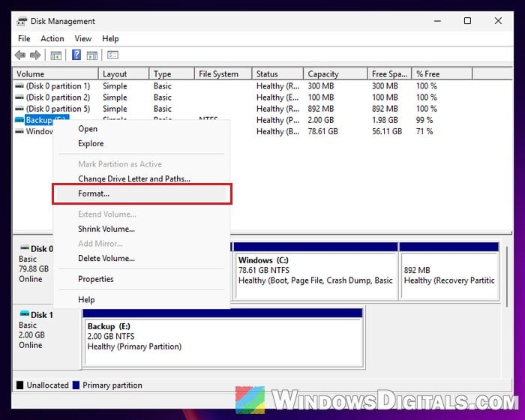Click the Healthy (P... status cell
The image size is (525, 420).
click(x=278, y=120)
